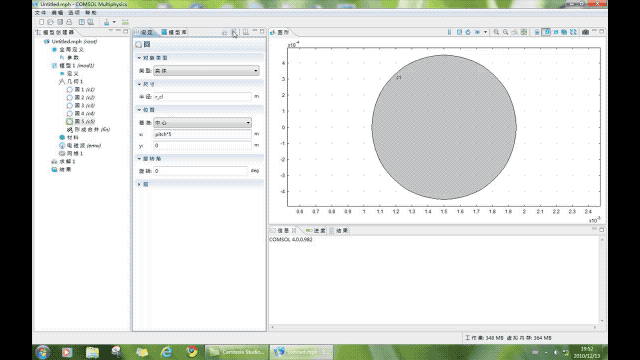This screenshot has height=360, width=640.
Task: Click the Windows Start button
Action: click(42, 352)
